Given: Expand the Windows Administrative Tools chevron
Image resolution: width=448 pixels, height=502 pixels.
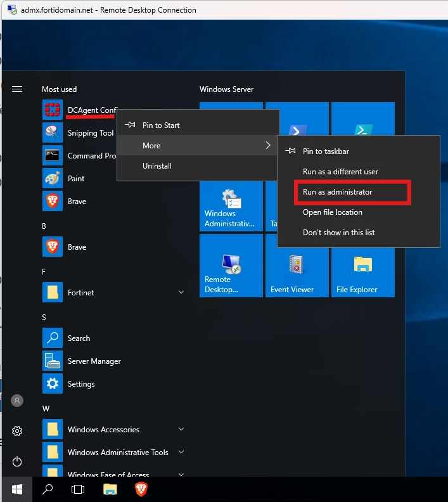Looking at the screenshot, I should click(x=181, y=452).
